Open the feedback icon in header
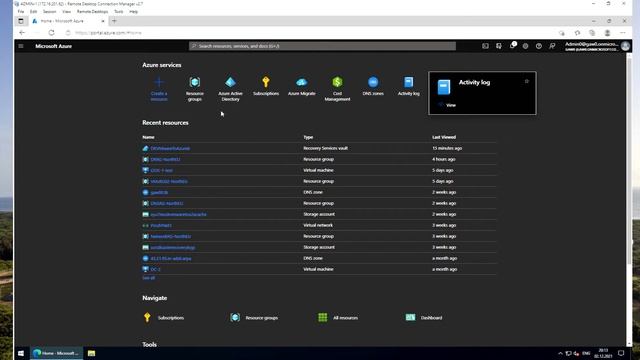The image size is (640, 360). (x=552, y=46)
